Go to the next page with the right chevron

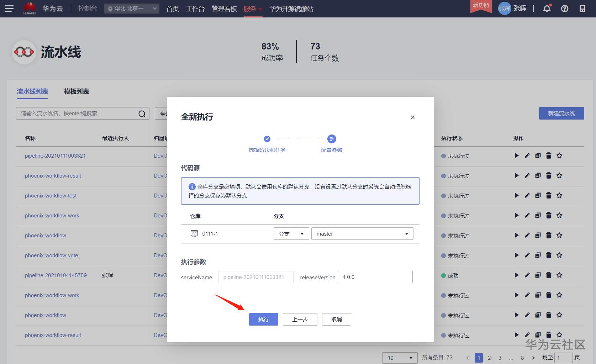[x=533, y=358]
